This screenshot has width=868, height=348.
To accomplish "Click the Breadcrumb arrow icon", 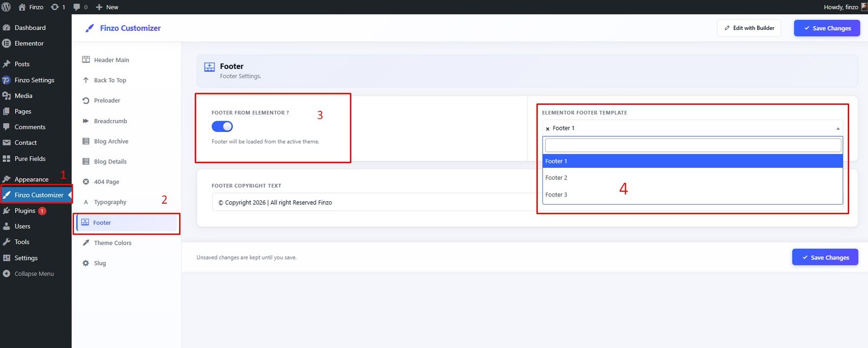I will pyautogui.click(x=86, y=121).
